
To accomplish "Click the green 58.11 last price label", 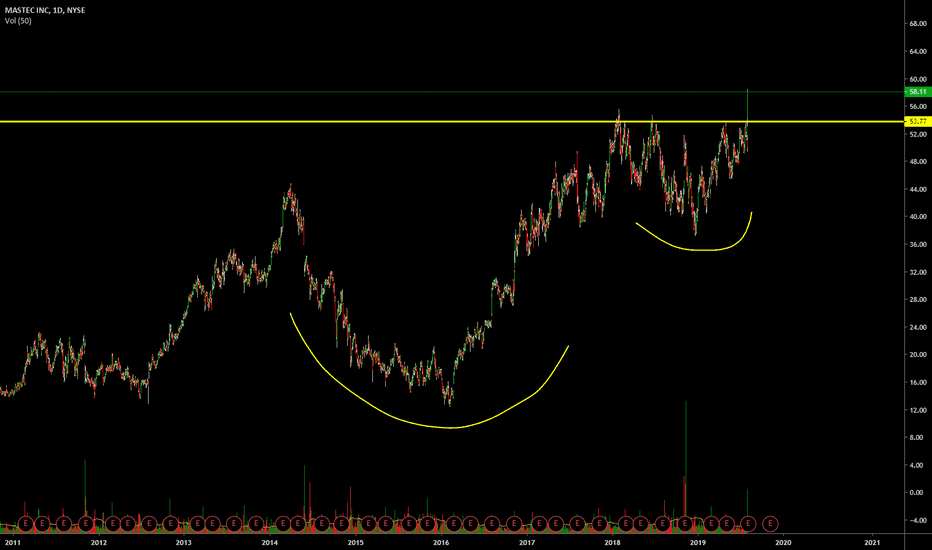I will pyautogui.click(x=918, y=92).
